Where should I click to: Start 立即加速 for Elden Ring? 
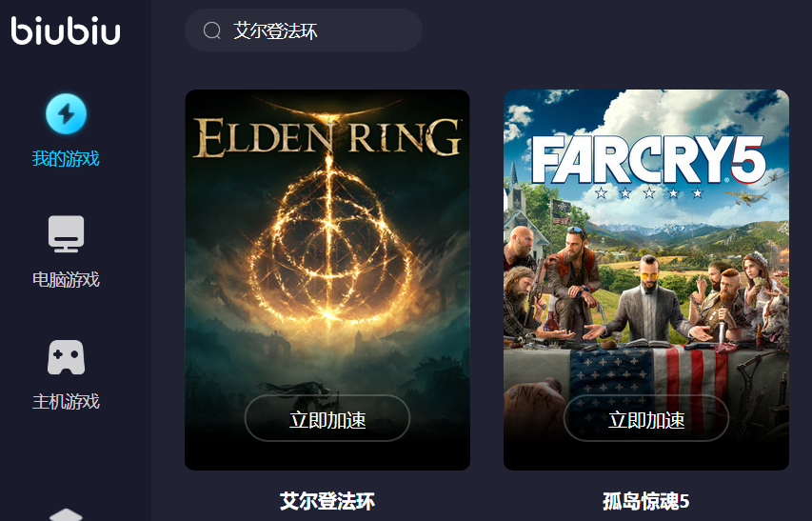click(327, 418)
